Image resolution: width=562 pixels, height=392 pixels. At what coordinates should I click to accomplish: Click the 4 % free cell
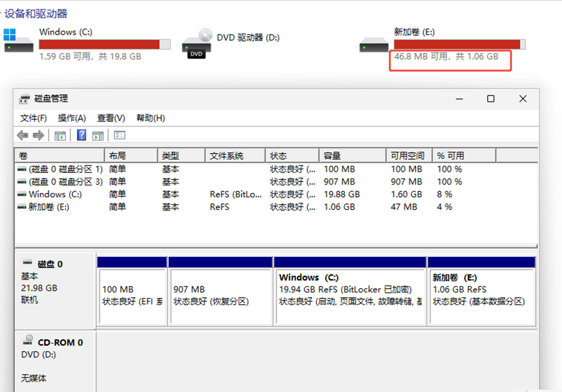[445, 207]
